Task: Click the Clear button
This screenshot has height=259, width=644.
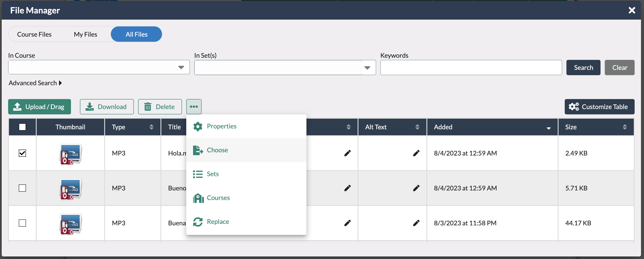Action: click(619, 68)
